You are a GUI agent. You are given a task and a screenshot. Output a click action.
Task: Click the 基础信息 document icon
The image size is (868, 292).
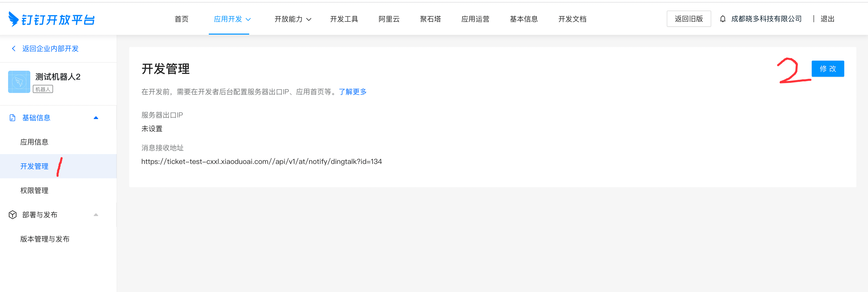[12, 118]
